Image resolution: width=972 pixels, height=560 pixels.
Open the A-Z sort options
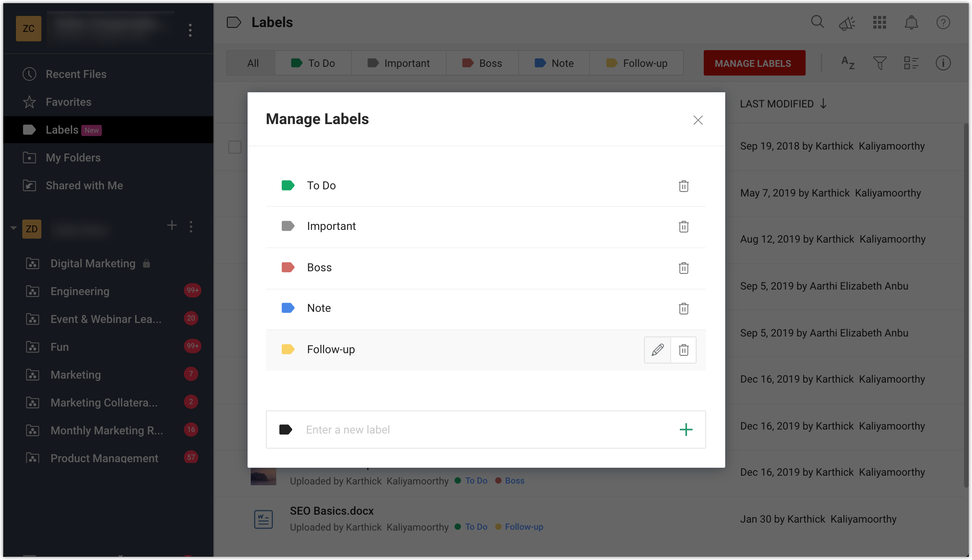pyautogui.click(x=848, y=63)
